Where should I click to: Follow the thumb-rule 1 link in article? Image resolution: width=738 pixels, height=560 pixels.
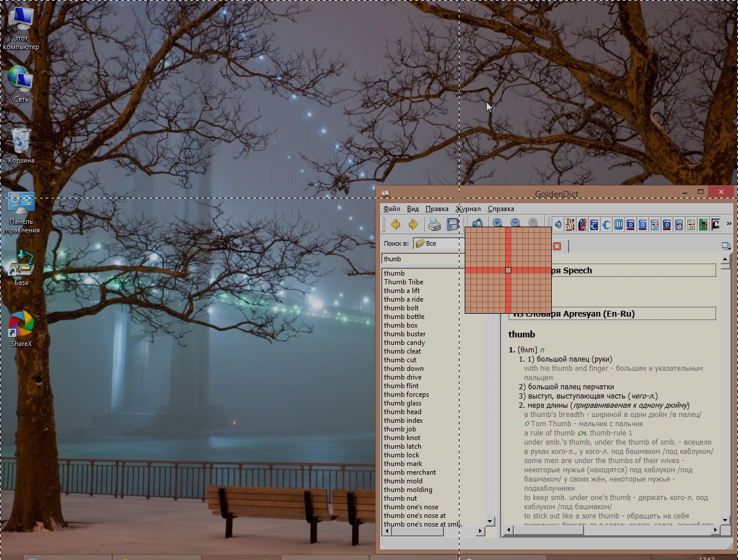point(611,433)
